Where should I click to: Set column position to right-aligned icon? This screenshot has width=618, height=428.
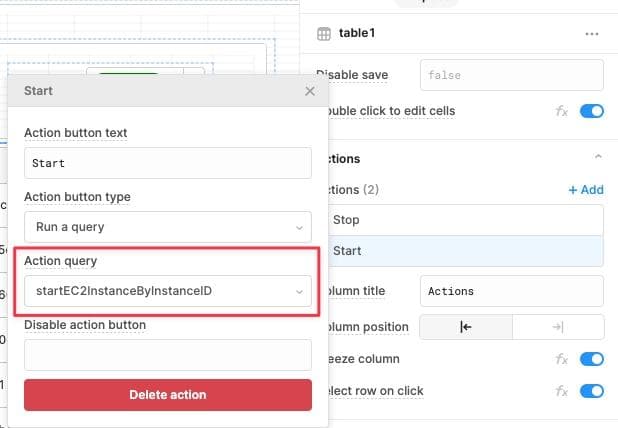(558, 327)
